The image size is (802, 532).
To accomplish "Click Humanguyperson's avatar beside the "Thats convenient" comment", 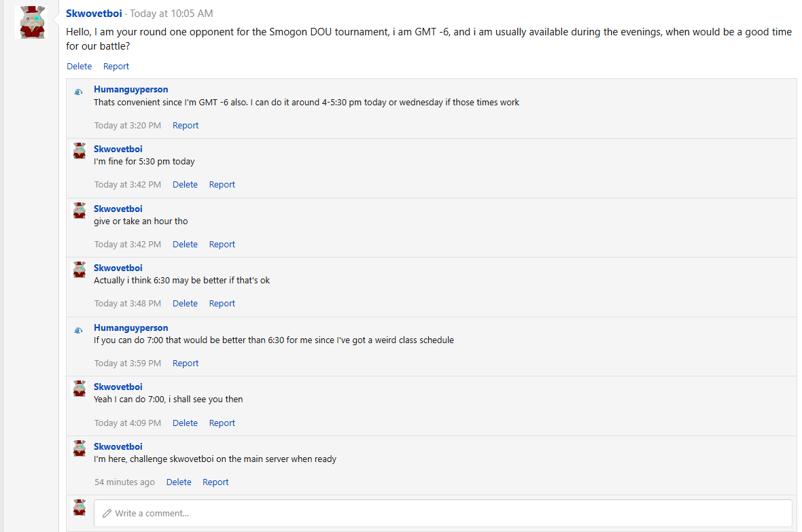I will 80,92.
